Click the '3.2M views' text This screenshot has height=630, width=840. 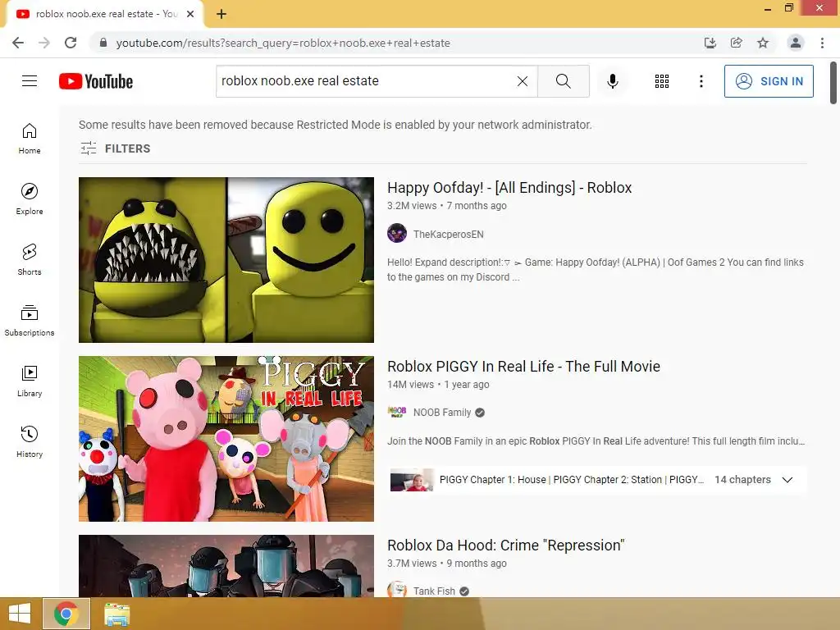tap(412, 206)
